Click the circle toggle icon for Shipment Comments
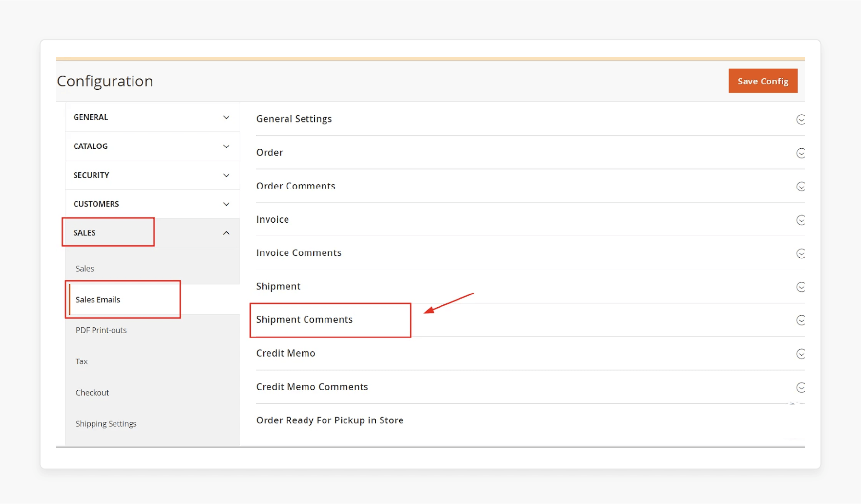 click(x=800, y=320)
